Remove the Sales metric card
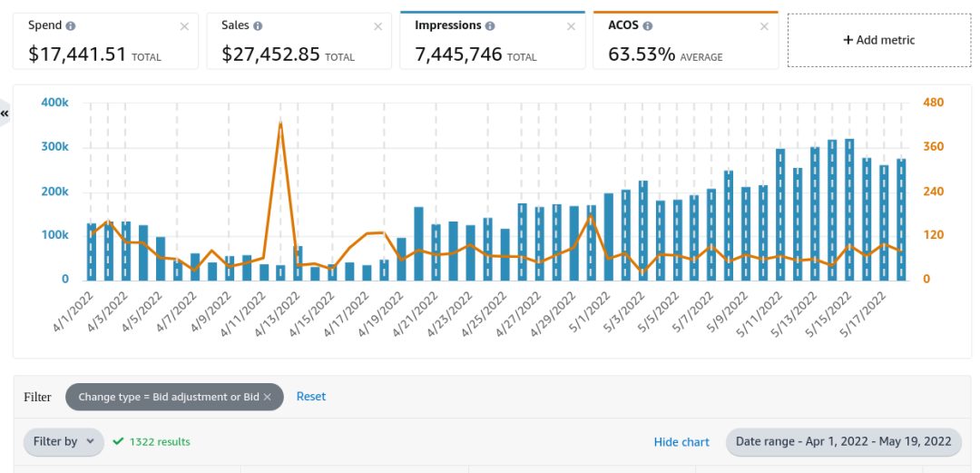The height and width of the screenshot is (473, 980). (377, 26)
